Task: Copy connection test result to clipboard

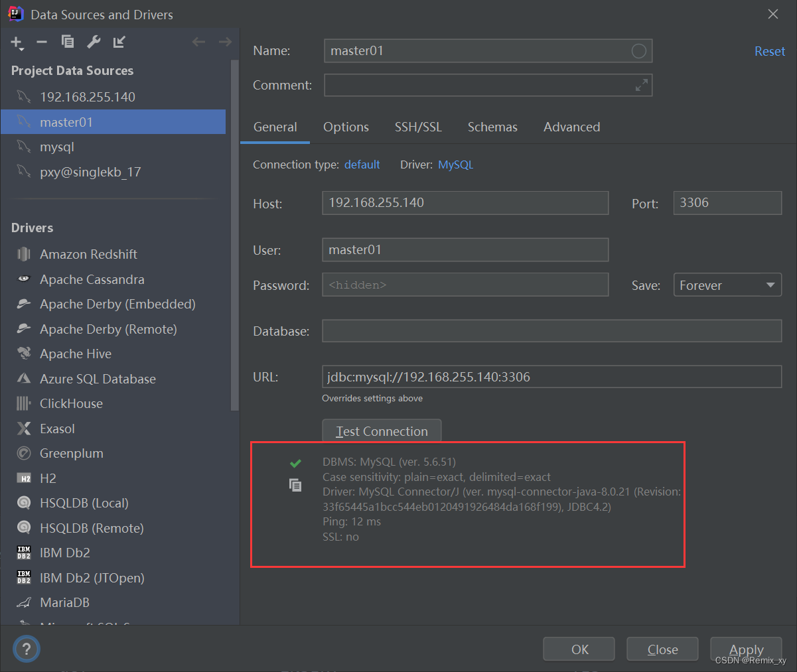Action: coord(295,486)
